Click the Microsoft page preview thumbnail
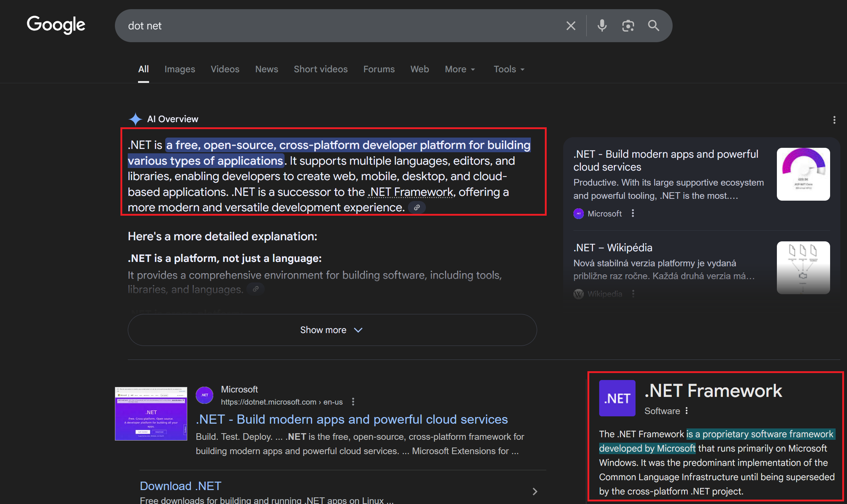The width and height of the screenshot is (847, 504). click(x=151, y=414)
